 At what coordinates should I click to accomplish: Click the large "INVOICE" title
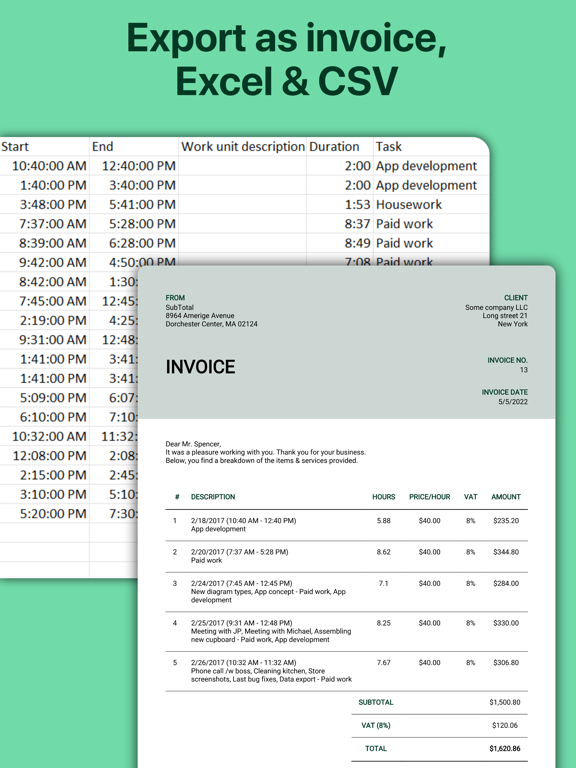click(x=200, y=367)
